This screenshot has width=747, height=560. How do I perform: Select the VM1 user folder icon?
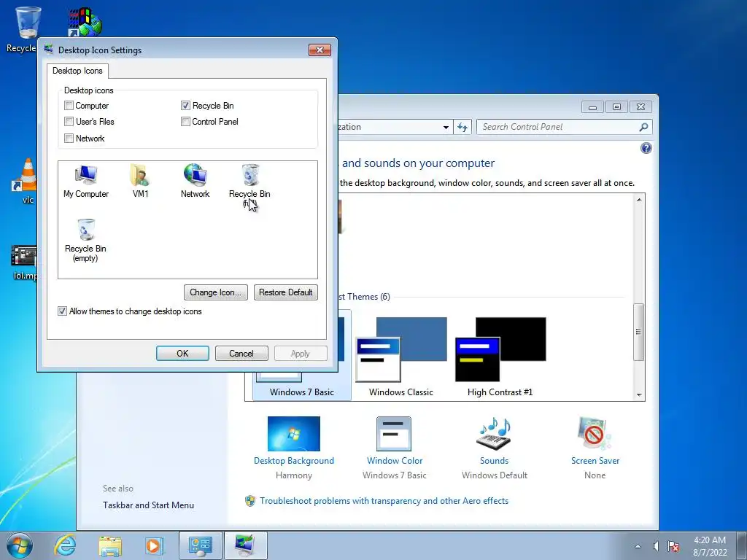pos(140,181)
